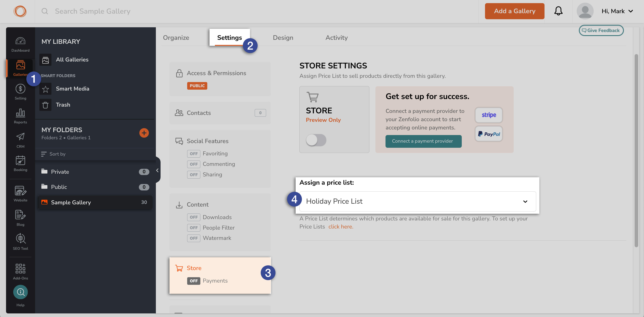This screenshot has height=317, width=644.
Task: Click the Give Feedback button
Action: (x=601, y=30)
